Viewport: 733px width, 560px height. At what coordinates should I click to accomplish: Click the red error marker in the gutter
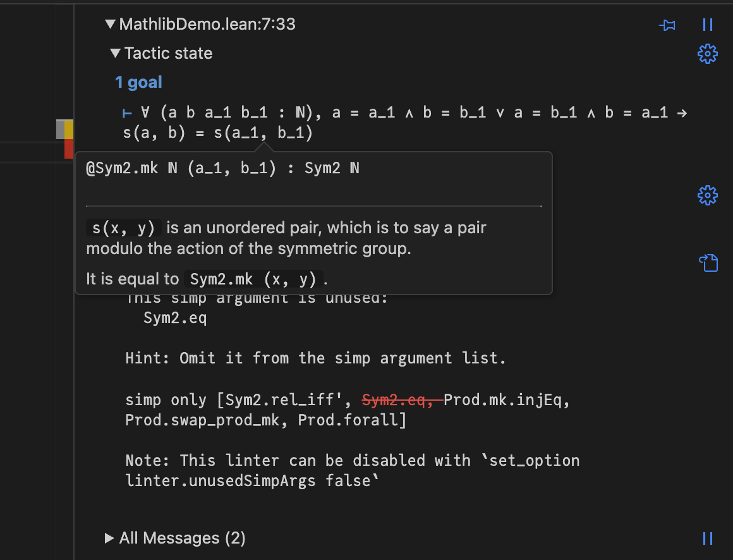pos(69,149)
